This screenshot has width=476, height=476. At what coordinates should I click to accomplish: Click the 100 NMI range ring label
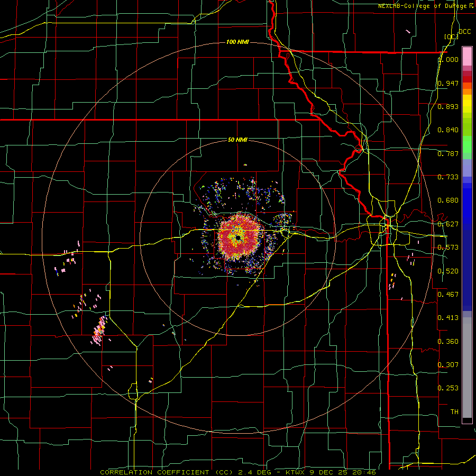[x=237, y=42]
